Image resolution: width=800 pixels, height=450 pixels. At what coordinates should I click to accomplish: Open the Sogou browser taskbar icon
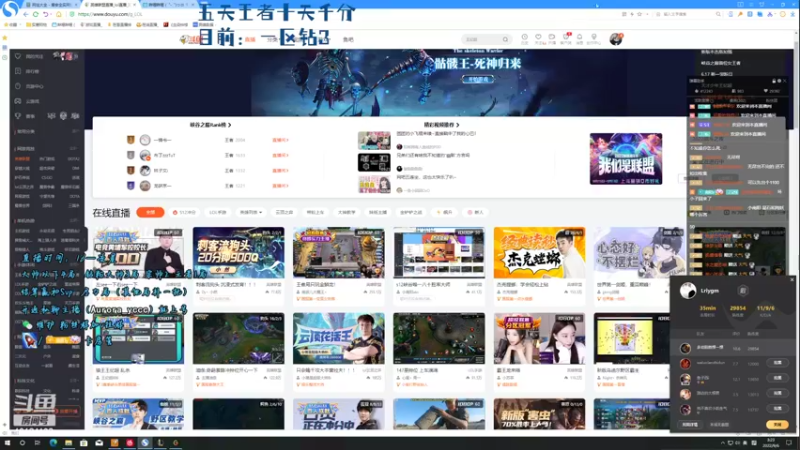tap(145, 443)
